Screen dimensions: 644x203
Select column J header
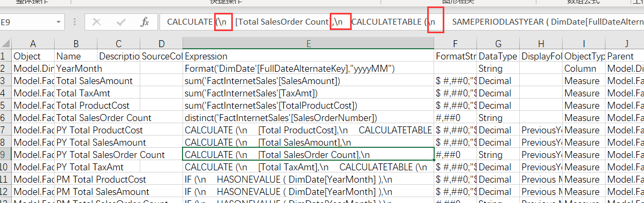point(625,43)
